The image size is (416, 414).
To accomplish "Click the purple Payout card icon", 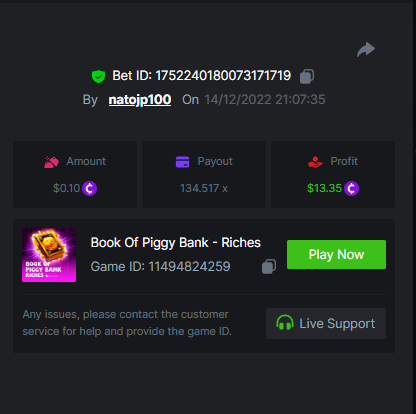I will pos(182,162).
